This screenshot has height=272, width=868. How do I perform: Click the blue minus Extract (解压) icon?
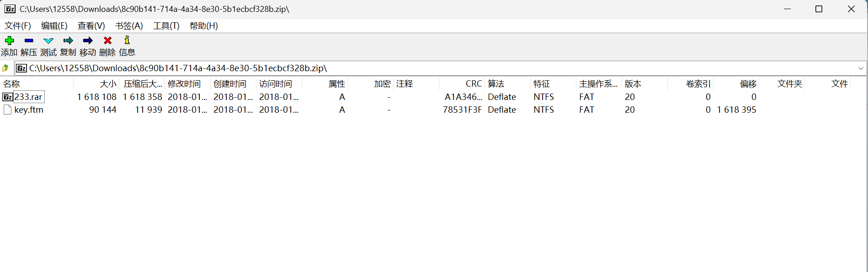click(29, 41)
